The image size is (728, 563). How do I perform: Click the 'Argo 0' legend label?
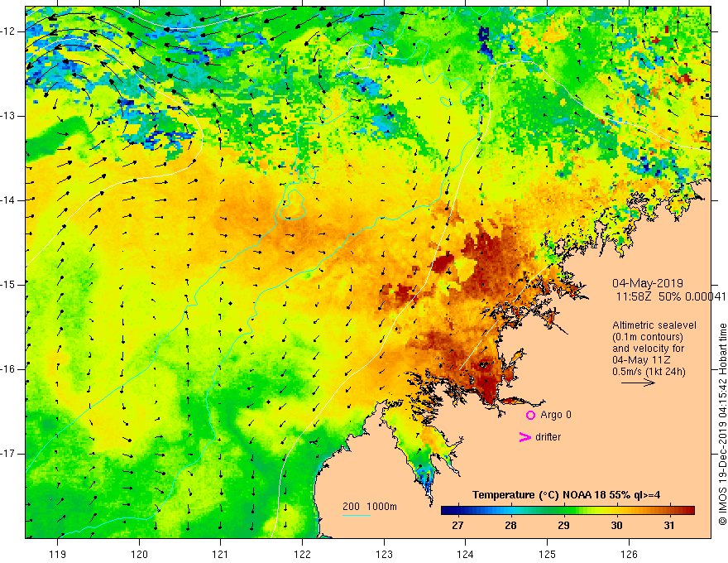click(556, 415)
